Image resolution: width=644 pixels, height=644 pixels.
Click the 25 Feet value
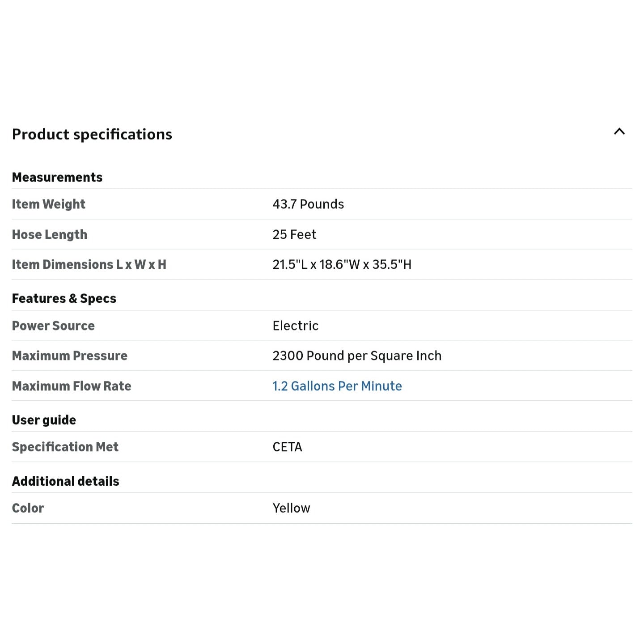pyautogui.click(x=294, y=234)
